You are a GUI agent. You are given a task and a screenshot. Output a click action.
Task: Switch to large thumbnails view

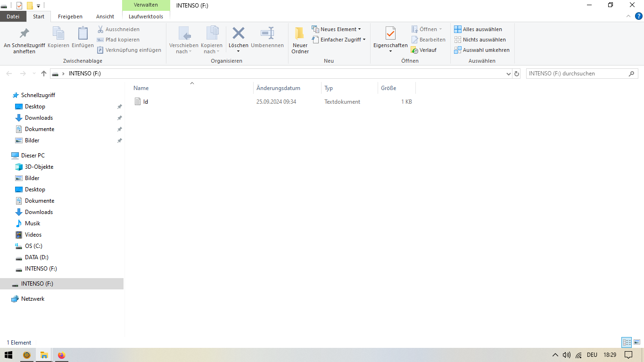click(636, 343)
